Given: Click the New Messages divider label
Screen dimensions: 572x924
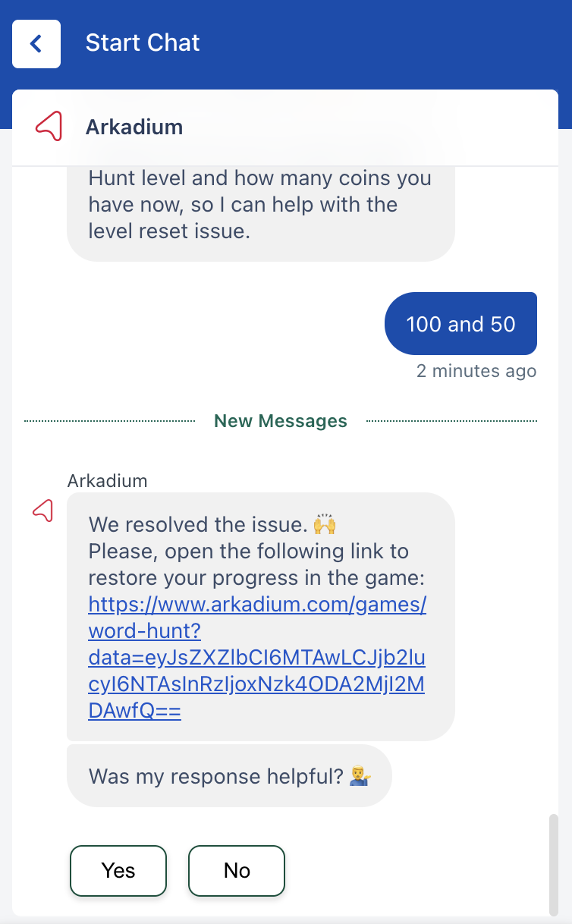Looking at the screenshot, I should tap(281, 421).
